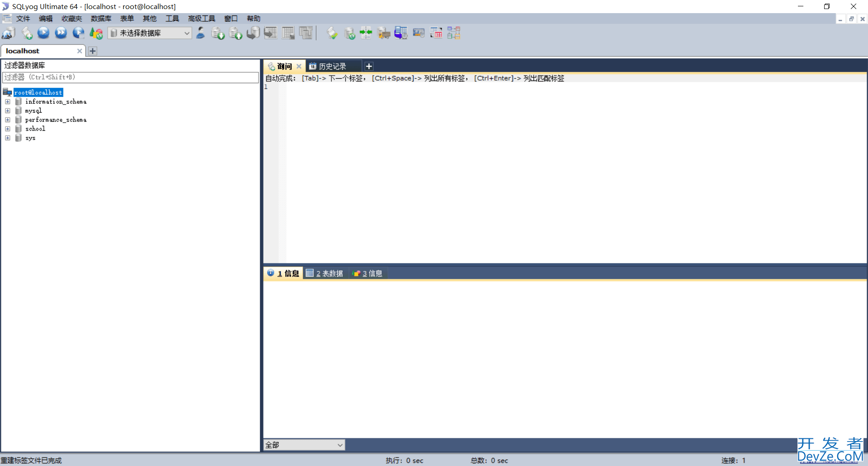Image resolution: width=868 pixels, height=466 pixels.
Task: Click the execute all queries icon
Action: pos(61,33)
